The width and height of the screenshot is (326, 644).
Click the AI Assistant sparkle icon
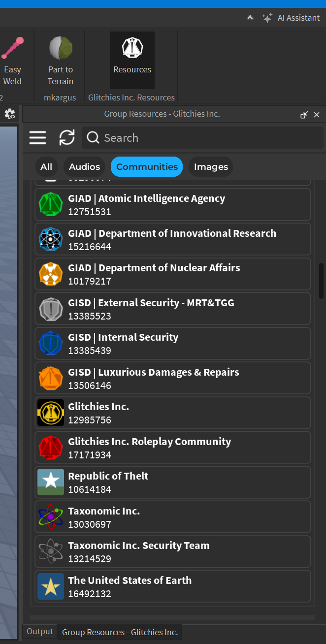tap(267, 18)
